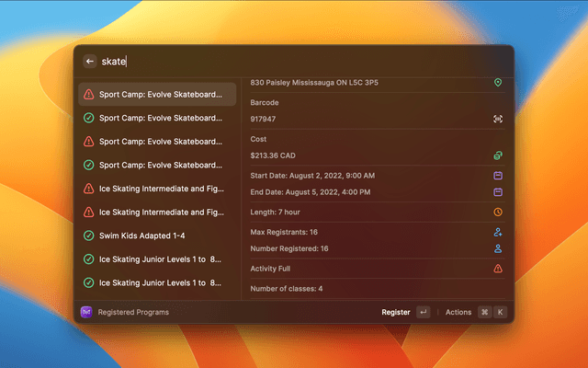Image resolution: width=588 pixels, height=368 pixels.
Task: Click the barcode scan icon next to 917947
Action: [498, 119]
